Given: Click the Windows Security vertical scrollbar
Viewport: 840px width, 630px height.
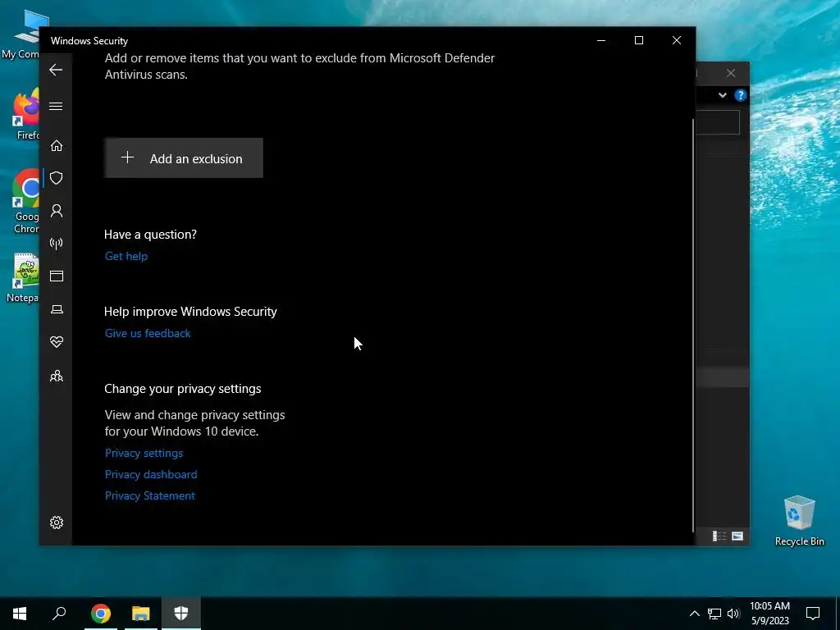Looking at the screenshot, I should tap(693, 325).
